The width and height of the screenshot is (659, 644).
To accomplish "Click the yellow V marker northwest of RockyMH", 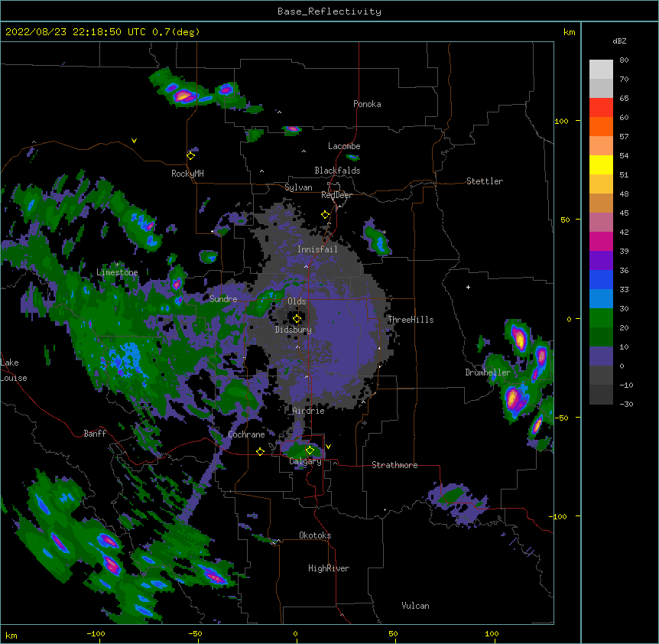I will coord(134,141).
